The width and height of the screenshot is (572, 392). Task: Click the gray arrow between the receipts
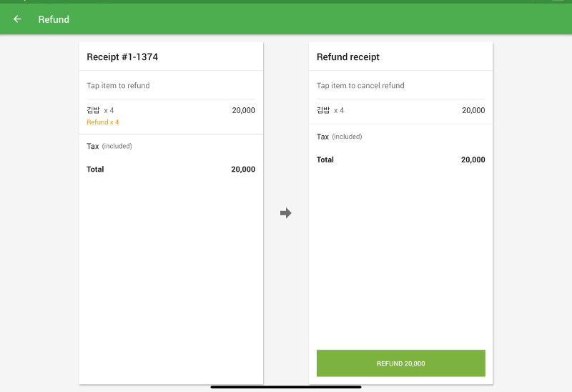[x=285, y=213]
